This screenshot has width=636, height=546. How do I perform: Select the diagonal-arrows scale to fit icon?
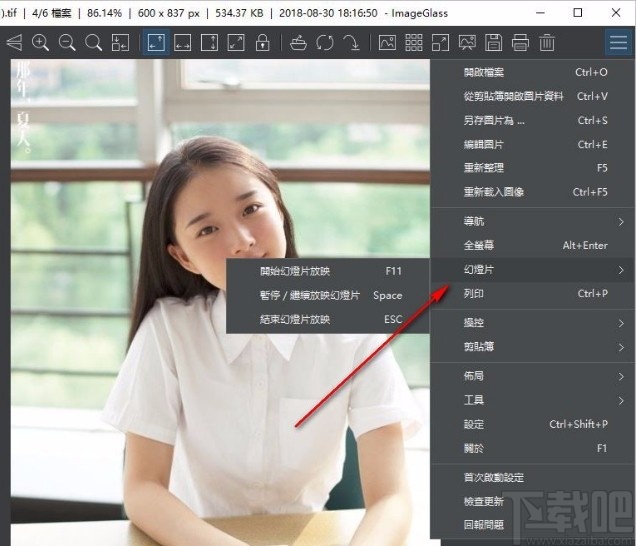pos(236,43)
